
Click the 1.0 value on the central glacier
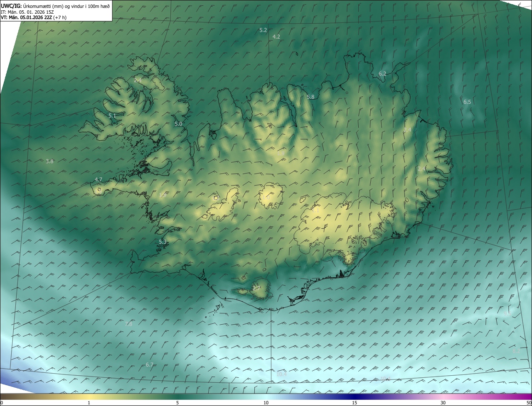click(x=266, y=198)
